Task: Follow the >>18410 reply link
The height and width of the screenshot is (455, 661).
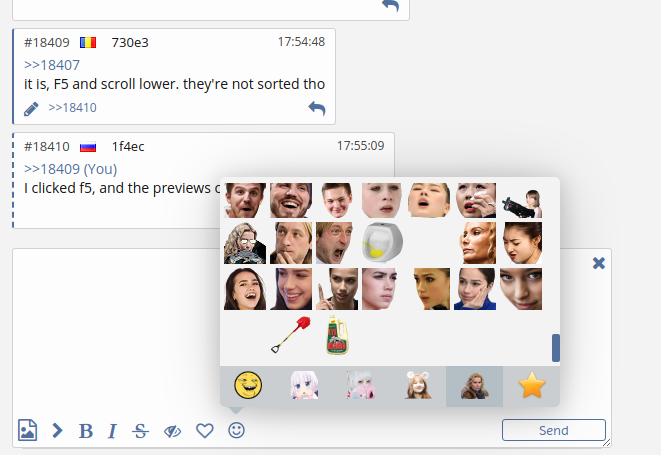Action: point(72,108)
